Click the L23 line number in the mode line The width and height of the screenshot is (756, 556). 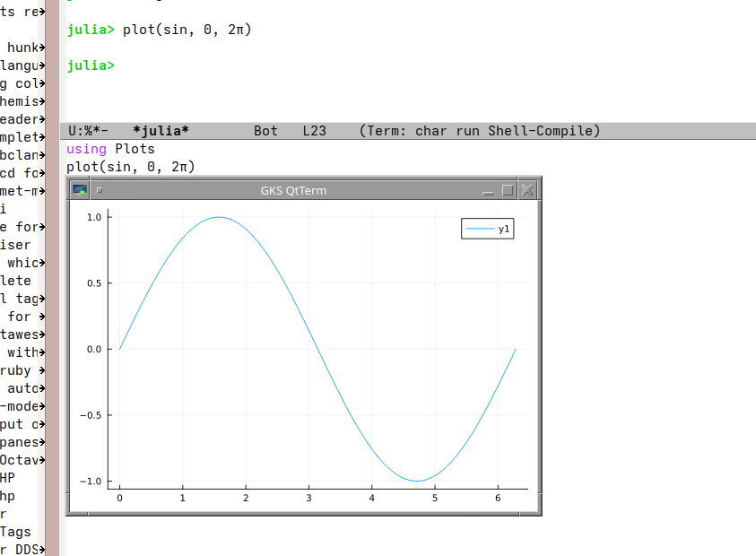click(x=315, y=131)
